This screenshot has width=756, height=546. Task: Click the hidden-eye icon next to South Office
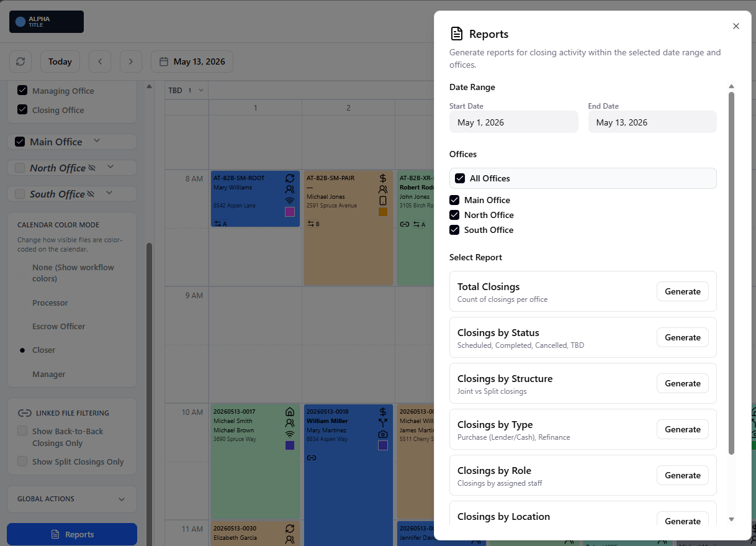coord(91,194)
